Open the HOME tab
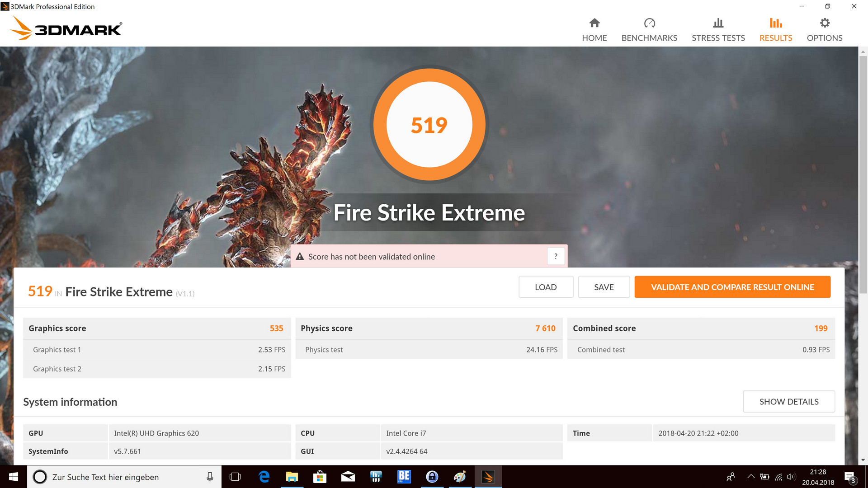Viewport: 868px width, 488px height. click(x=594, y=30)
